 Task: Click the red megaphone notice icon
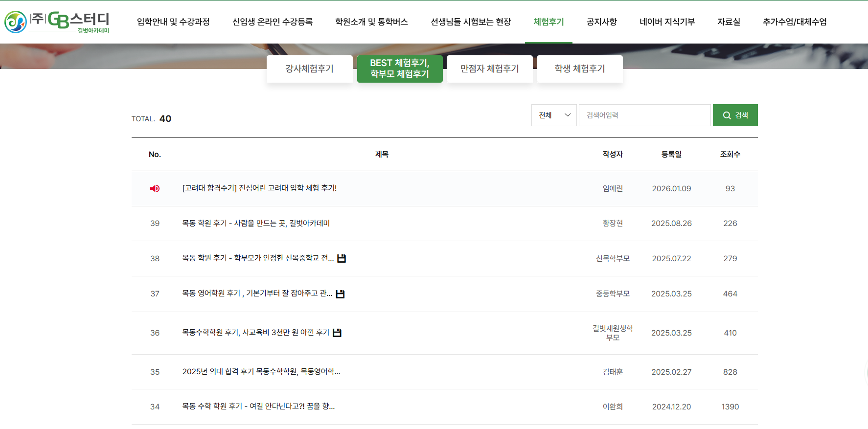[155, 189]
